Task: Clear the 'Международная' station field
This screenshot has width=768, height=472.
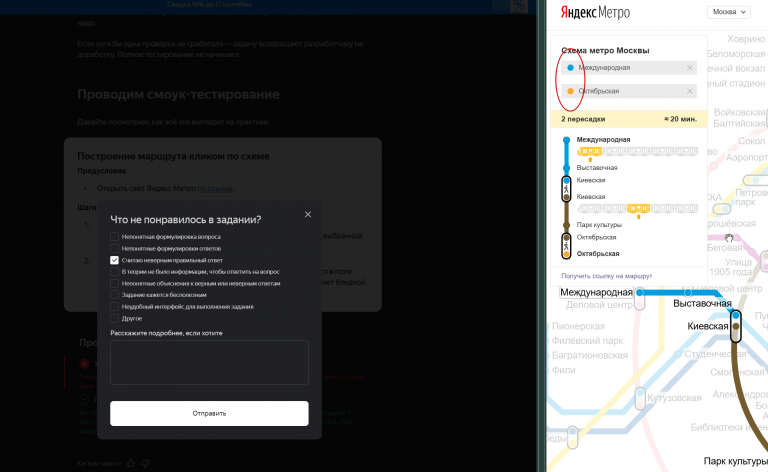Action: 690,68
